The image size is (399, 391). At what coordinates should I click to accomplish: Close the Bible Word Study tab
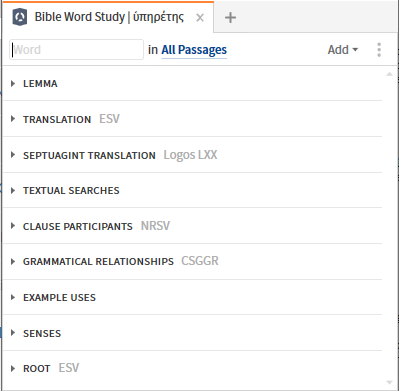(x=200, y=17)
